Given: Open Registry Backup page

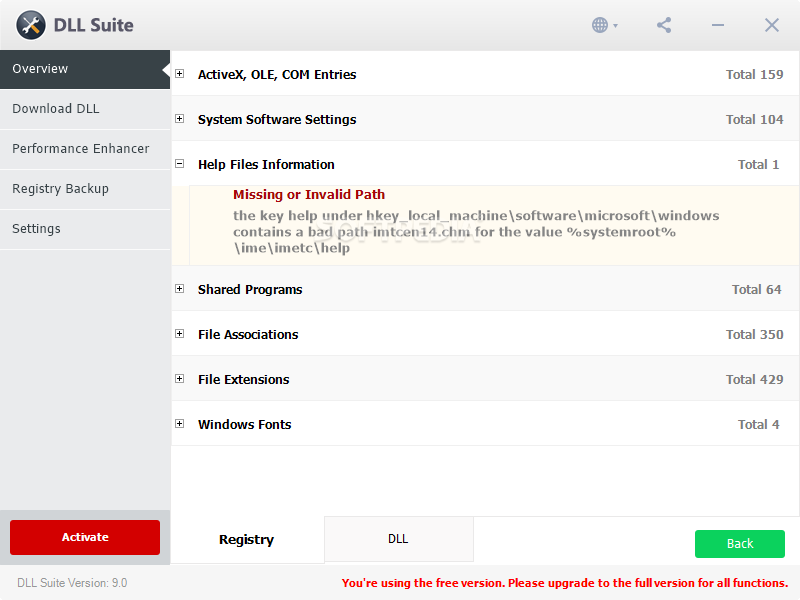Looking at the screenshot, I should [85, 188].
